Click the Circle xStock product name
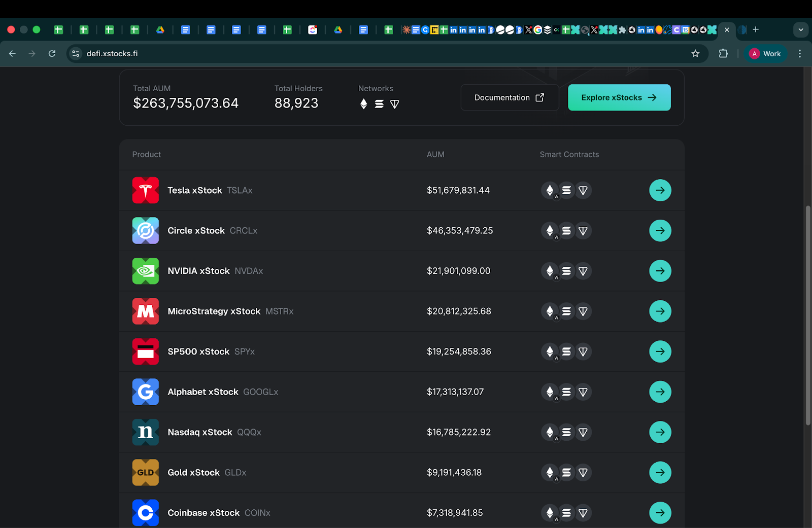Viewport: 812px width, 528px height. click(196, 230)
